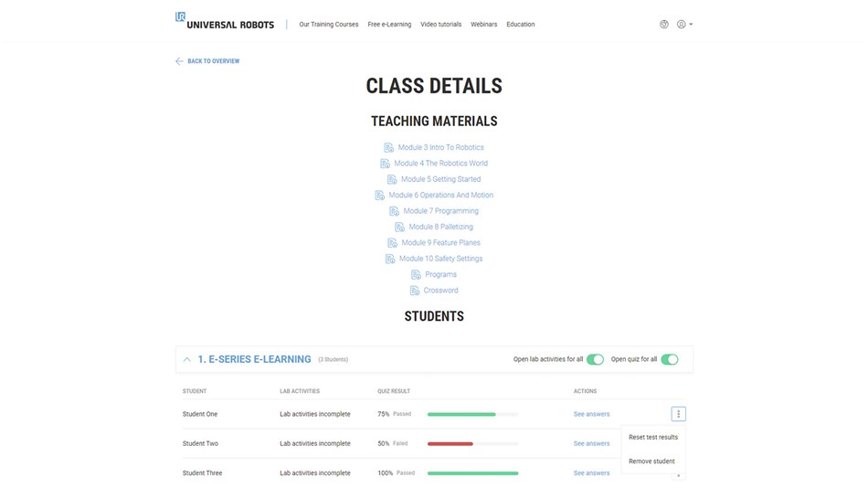Viewport: 868px width, 488px height.
Task: Go to Video tutorials
Action: 440,25
